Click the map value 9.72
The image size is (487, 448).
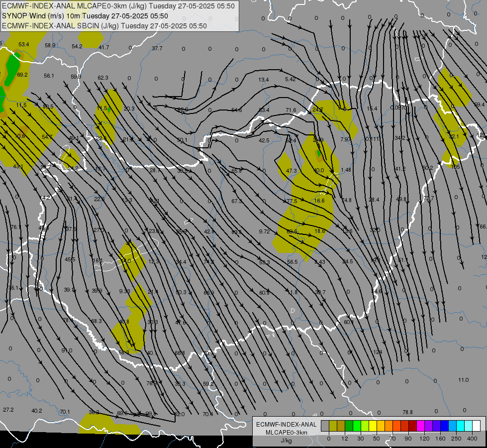[x=264, y=231]
